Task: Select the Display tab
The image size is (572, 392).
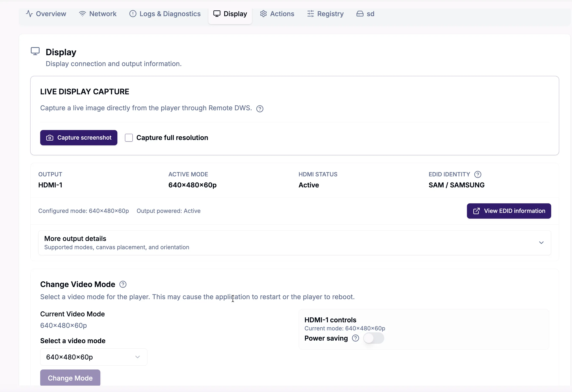Action: pyautogui.click(x=230, y=14)
